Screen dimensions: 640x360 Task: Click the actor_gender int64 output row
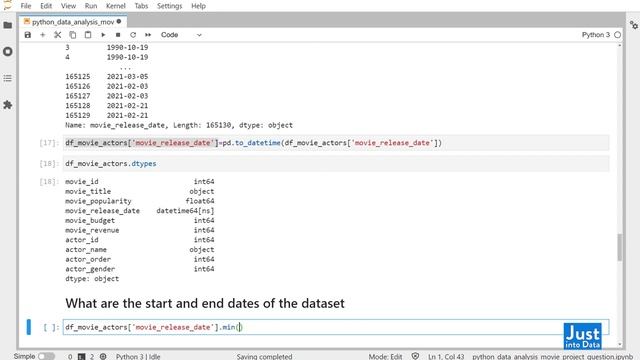[140, 269]
